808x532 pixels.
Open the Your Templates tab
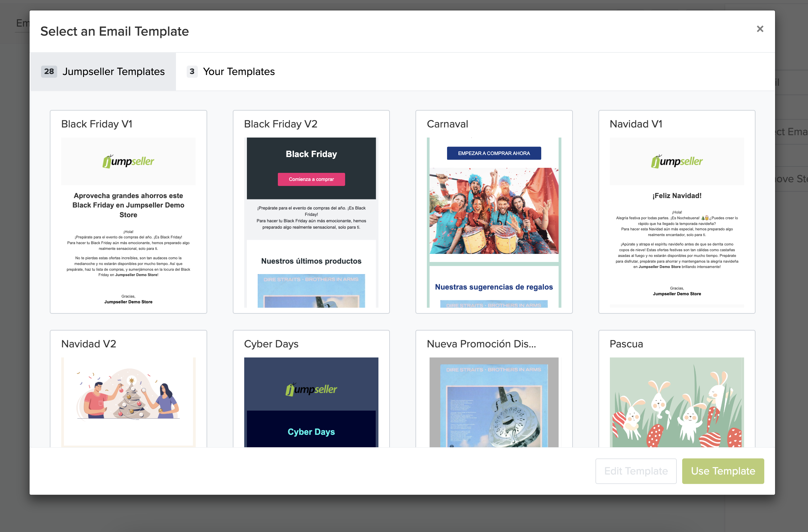[x=238, y=72]
